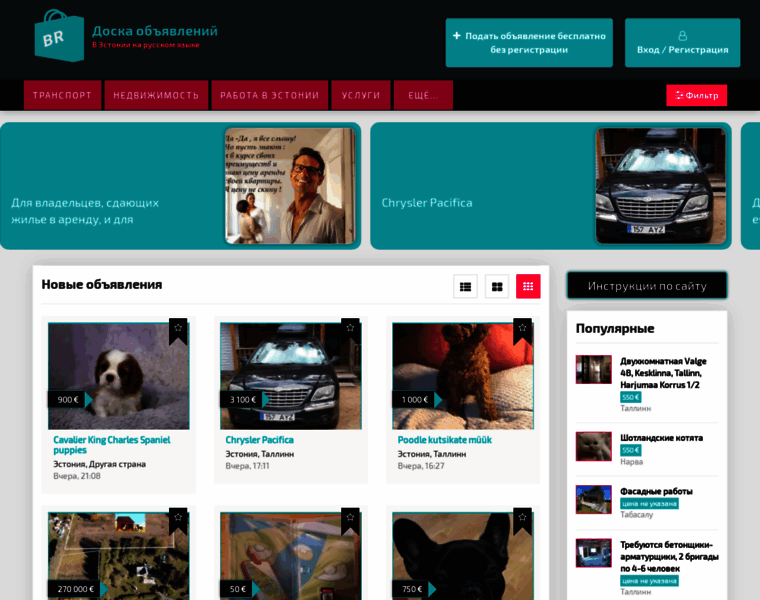Open popular listing Требуются бетонщики-арматурщики
This screenshot has height=600, width=760.
(x=669, y=556)
